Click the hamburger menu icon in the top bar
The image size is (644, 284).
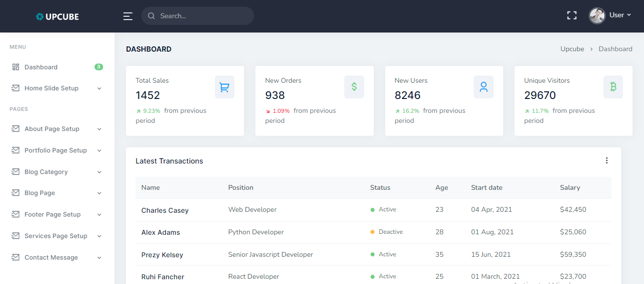(x=127, y=16)
